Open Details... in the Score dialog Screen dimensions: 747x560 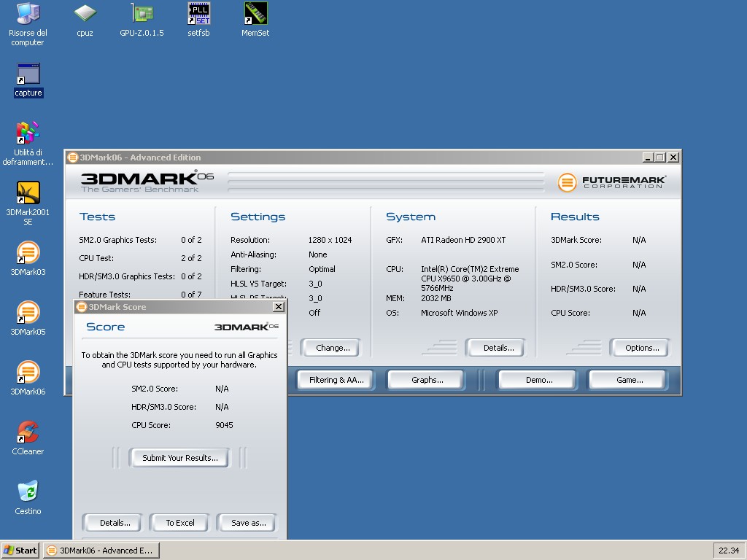115,523
